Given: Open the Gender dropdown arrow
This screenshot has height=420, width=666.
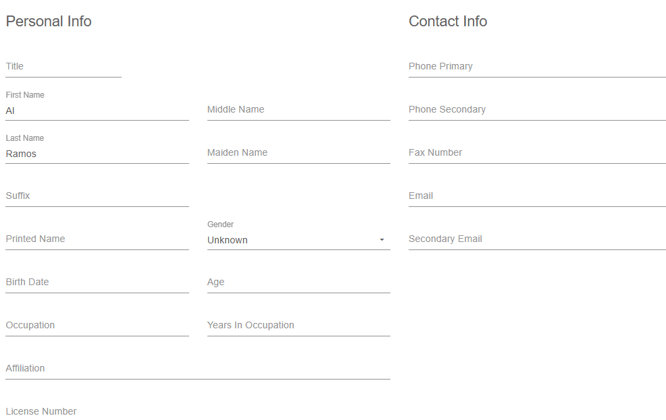Looking at the screenshot, I should pyautogui.click(x=382, y=240).
